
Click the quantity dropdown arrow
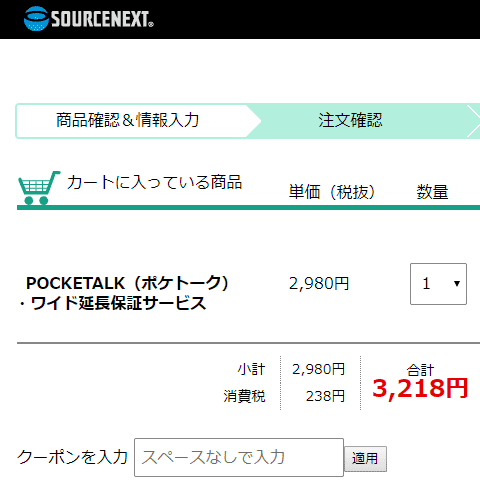click(457, 284)
